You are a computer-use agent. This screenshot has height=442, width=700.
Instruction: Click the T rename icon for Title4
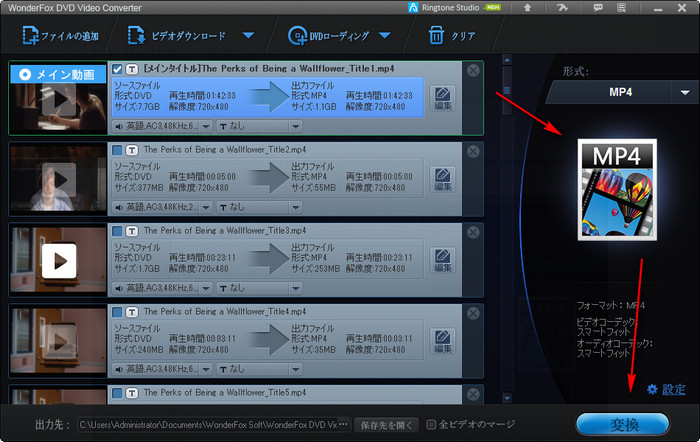(132, 312)
